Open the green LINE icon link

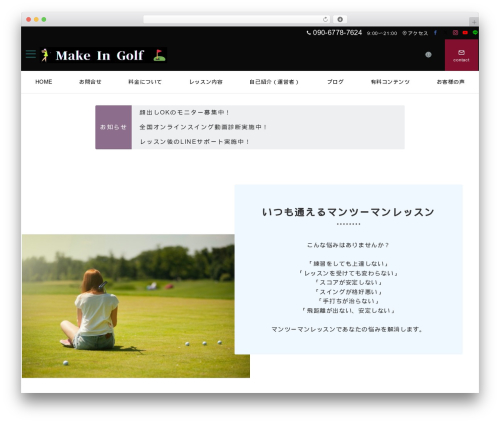point(475,33)
